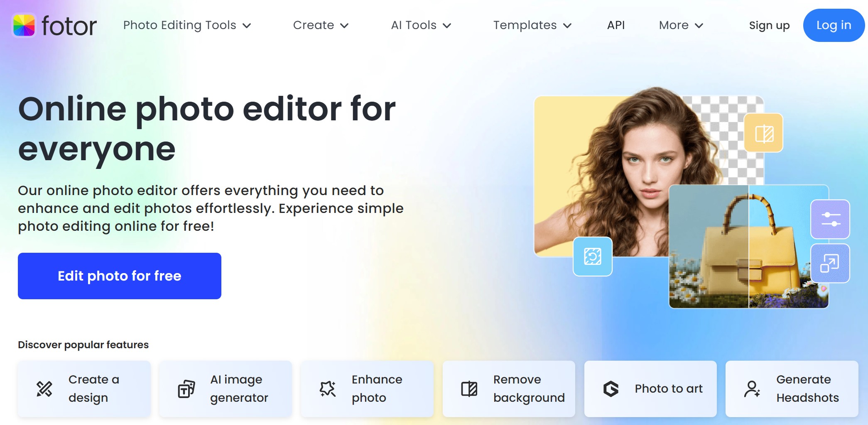
Task: Click the magic wand Enhance photo icon
Action: [x=328, y=389]
